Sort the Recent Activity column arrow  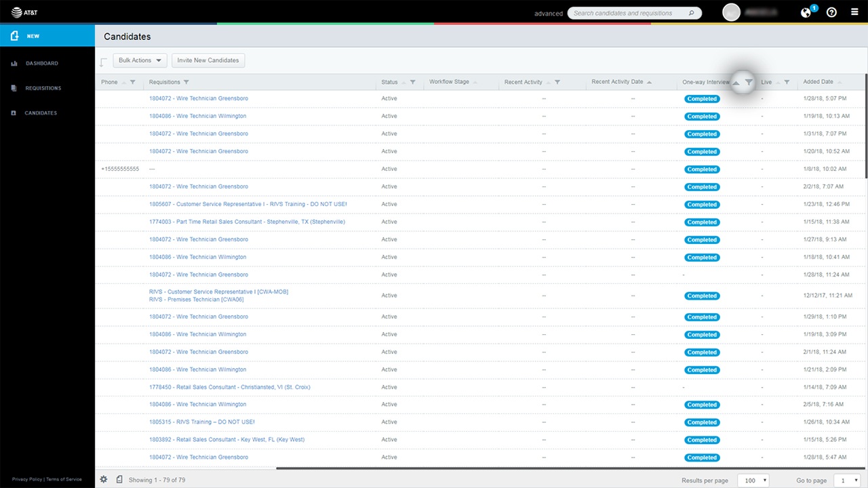click(548, 83)
